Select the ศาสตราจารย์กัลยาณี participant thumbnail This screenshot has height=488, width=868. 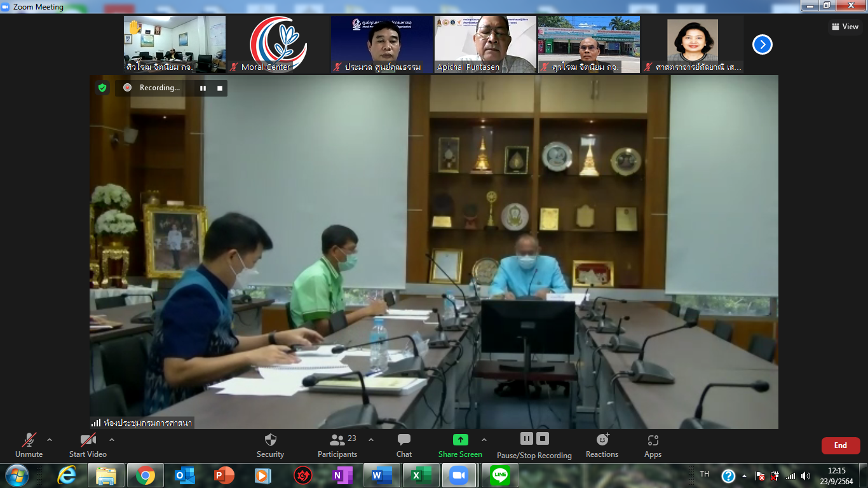click(693, 44)
